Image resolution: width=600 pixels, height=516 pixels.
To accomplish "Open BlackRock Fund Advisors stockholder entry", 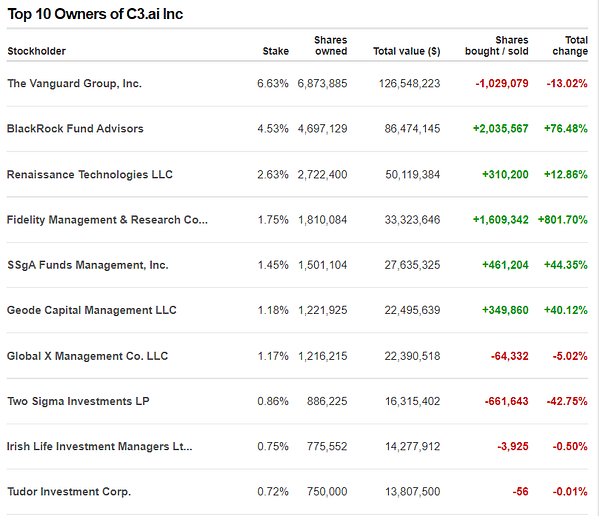I will 75,129.
